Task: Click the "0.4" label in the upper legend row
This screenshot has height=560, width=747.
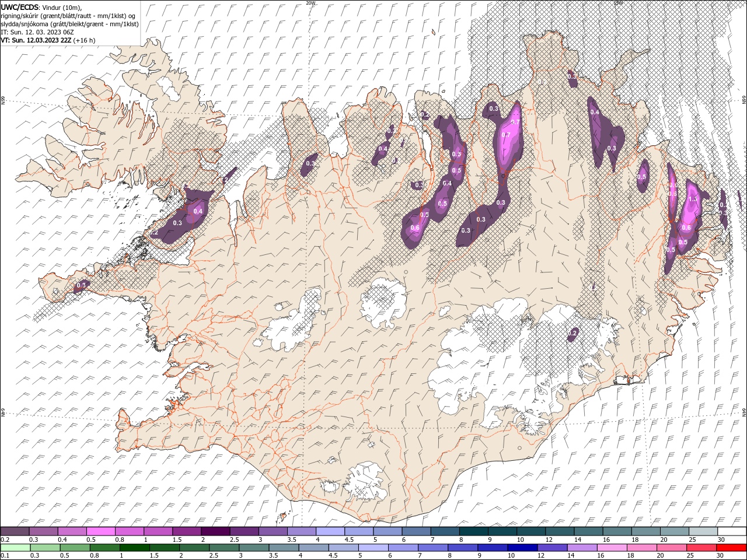Action: [62, 540]
